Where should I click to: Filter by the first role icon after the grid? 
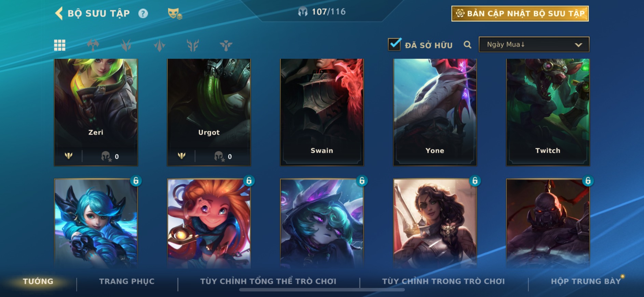pos(93,45)
